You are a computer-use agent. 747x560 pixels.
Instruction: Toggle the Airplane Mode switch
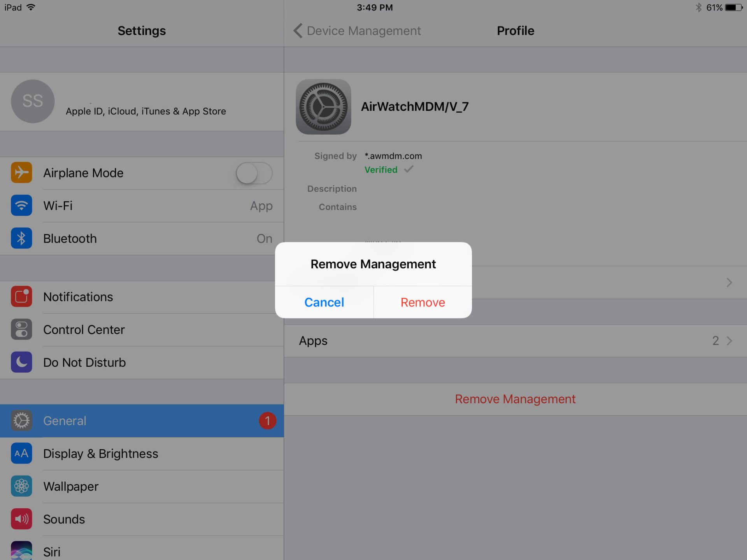click(x=254, y=173)
